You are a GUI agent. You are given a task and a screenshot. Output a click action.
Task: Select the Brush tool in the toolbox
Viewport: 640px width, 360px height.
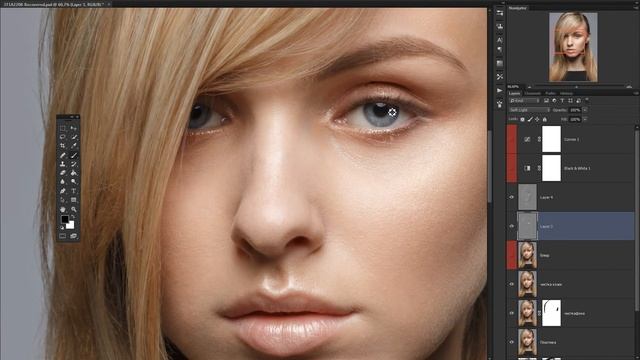(74, 155)
